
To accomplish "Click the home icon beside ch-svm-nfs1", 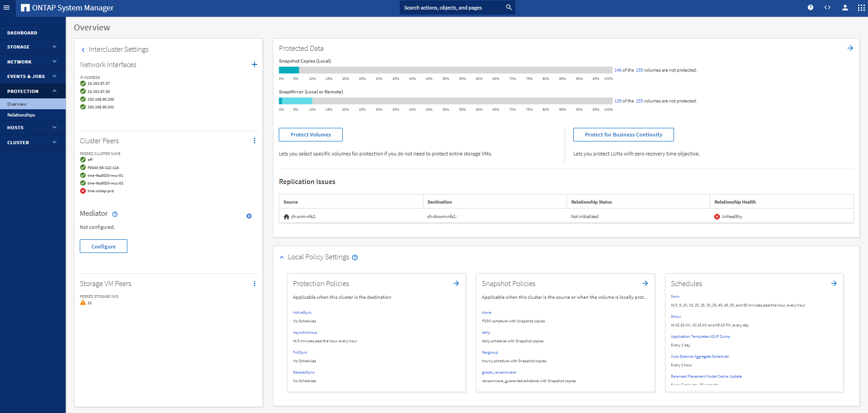I will pyautogui.click(x=286, y=217).
